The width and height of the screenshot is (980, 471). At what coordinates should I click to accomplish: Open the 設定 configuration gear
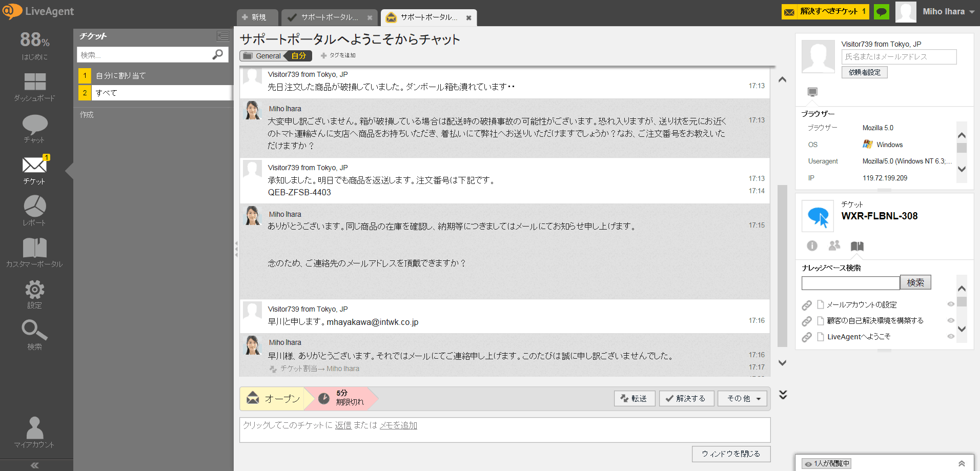tap(34, 294)
